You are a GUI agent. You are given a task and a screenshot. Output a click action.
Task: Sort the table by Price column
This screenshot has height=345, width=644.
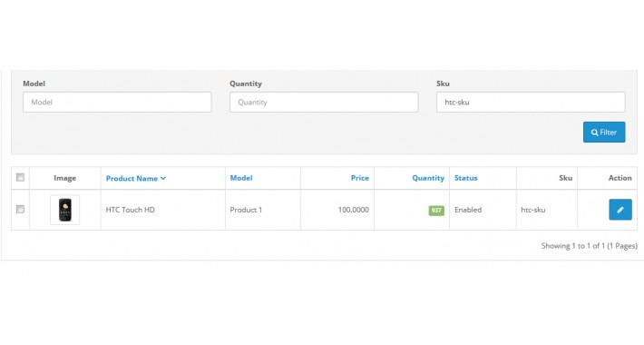pyautogui.click(x=360, y=178)
